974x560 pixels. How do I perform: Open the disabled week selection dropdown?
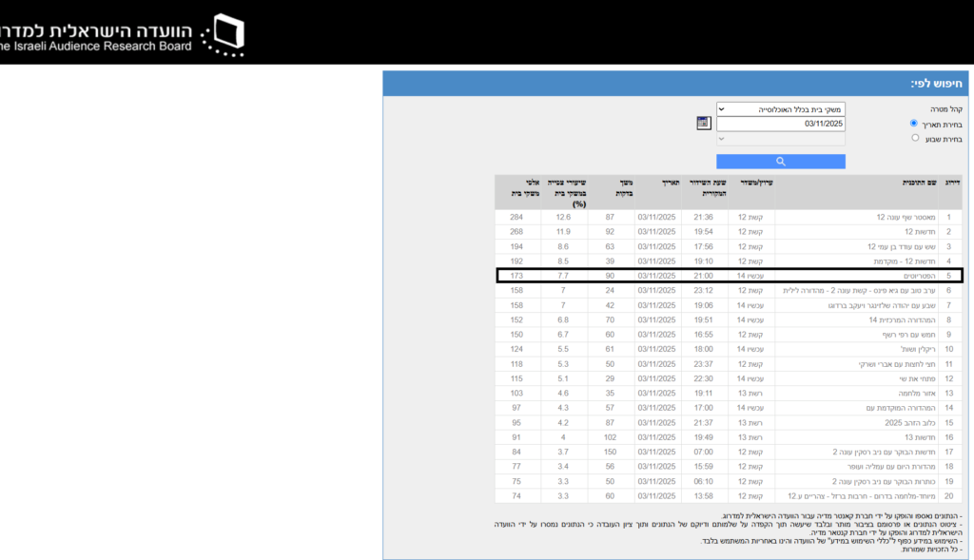(x=781, y=139)
